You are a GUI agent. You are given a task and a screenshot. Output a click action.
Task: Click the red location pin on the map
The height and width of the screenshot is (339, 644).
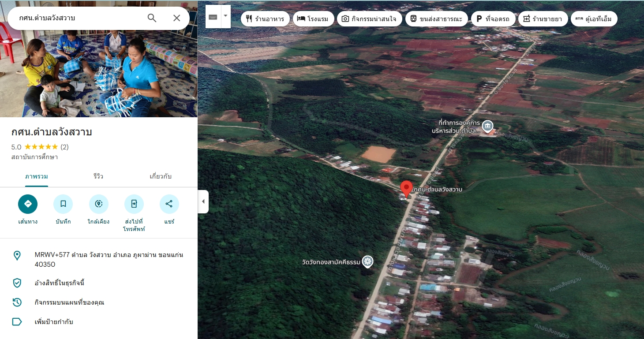point(406,188)
